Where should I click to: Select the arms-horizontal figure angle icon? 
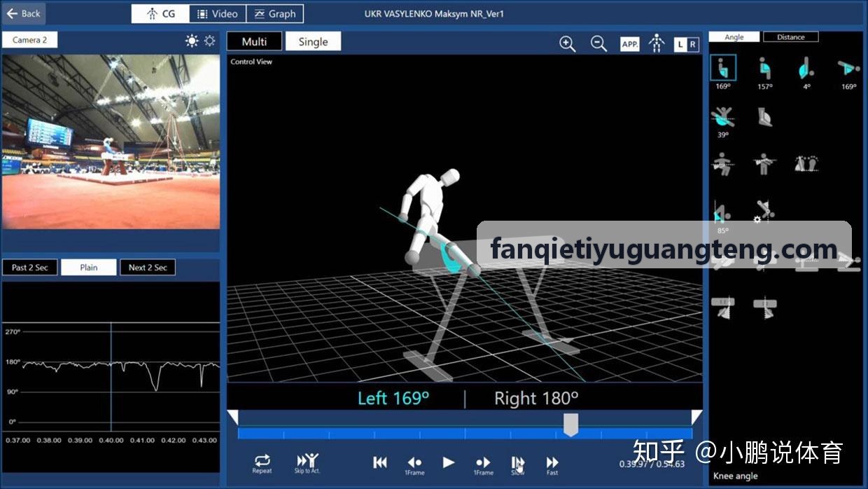pos(764,164)
